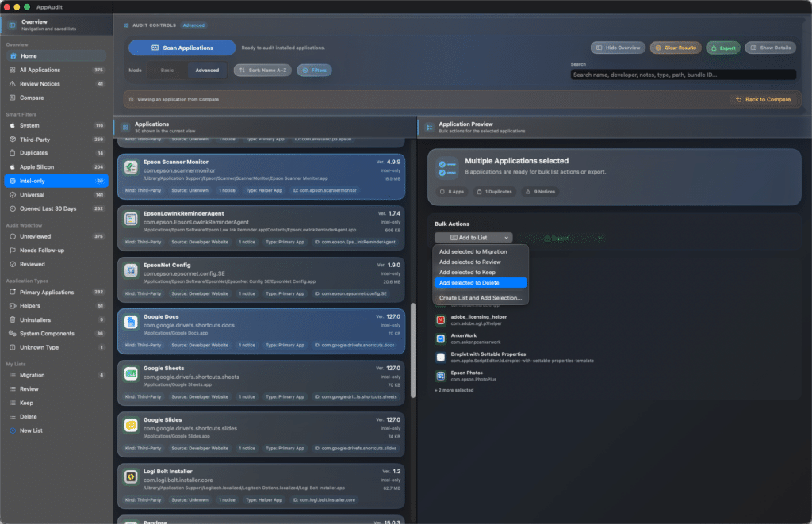Image resolution: width=812 pixels, height=524 pixels.
Task: Open Third-Party smart filter
Action: [56, 140]
